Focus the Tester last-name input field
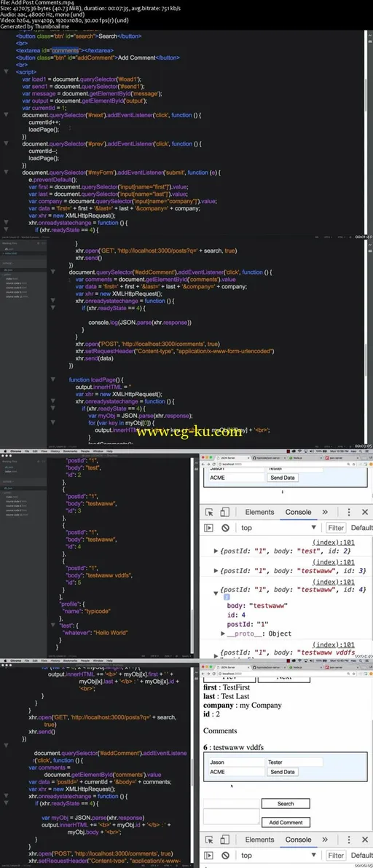Viewport: 373px width, 868px height. (294, 762)
